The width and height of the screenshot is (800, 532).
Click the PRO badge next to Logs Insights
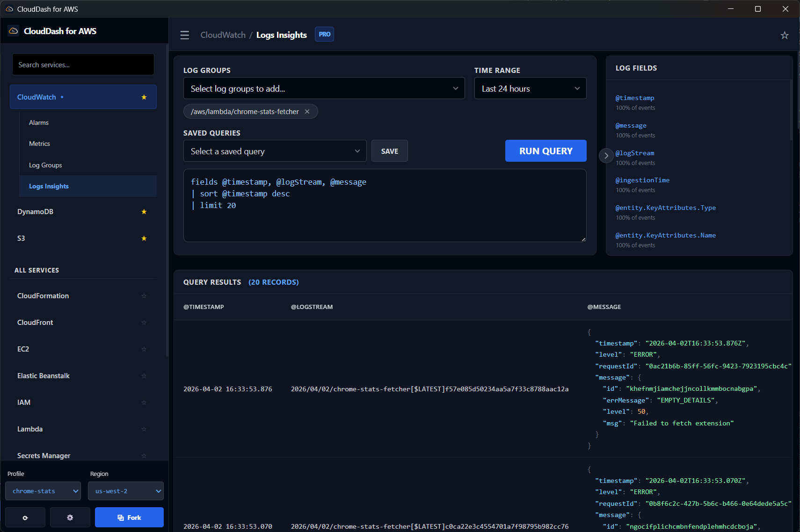[x=324, y=34]
